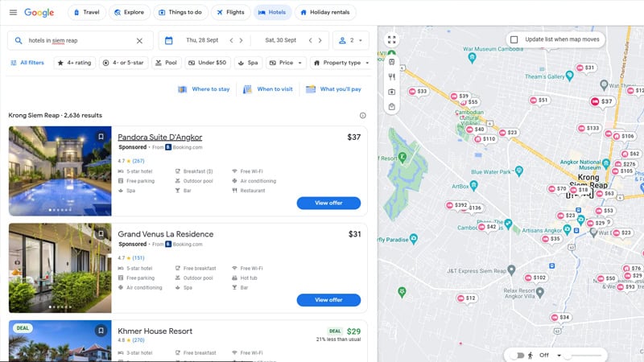Open the walking distance Off dropdown

pyautogui.click(x=550, y=355)
